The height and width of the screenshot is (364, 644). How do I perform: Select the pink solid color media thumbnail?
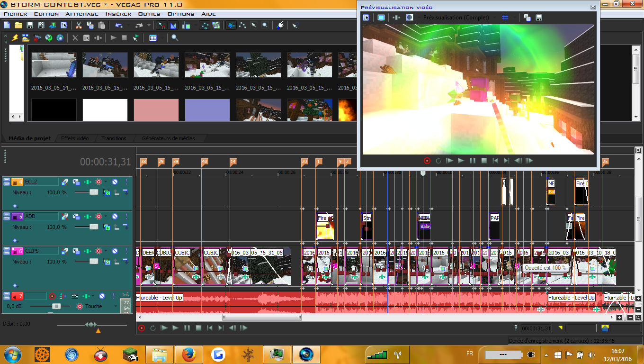(156, 110)
